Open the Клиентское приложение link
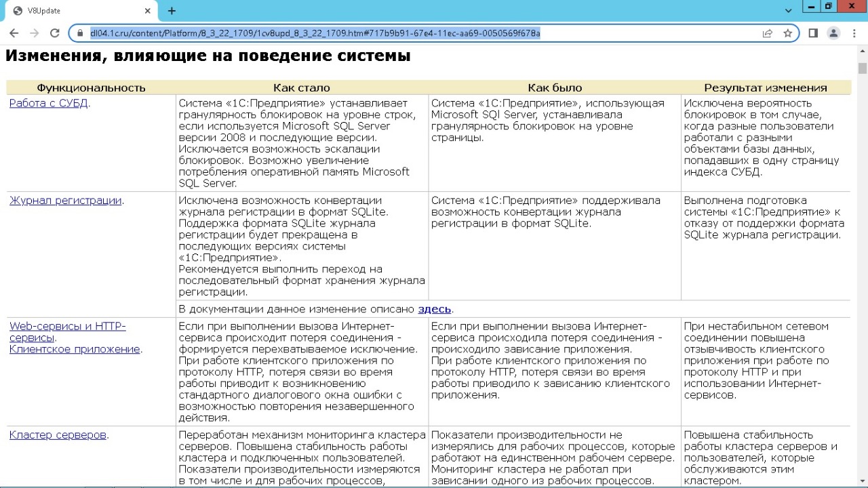 (75, 350)
